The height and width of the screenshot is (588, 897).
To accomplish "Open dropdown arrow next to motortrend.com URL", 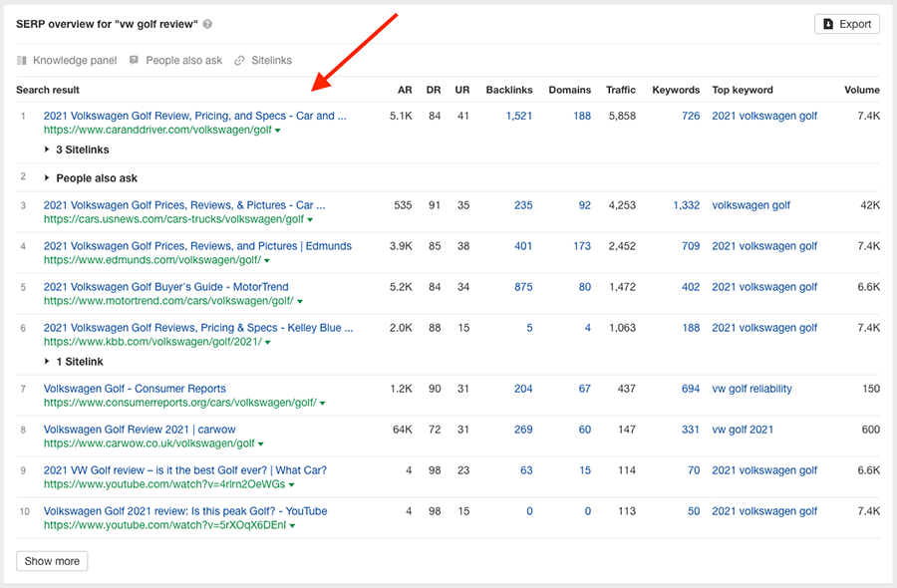I will pyautogui.click(x=300, y=301).
